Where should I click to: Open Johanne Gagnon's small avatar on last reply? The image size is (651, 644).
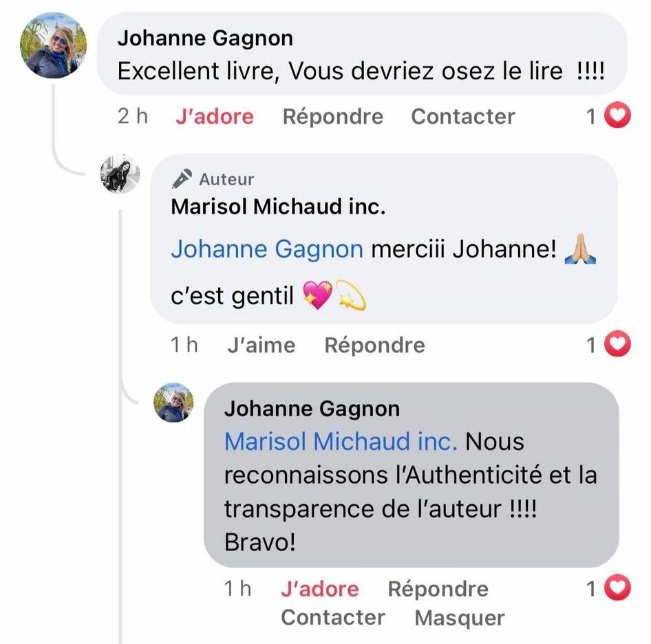[x=173, y=402]
